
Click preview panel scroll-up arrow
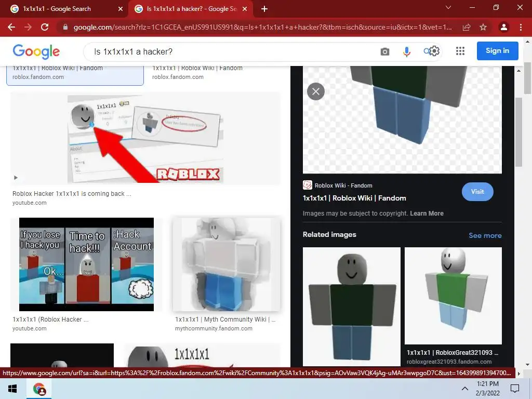518,71
